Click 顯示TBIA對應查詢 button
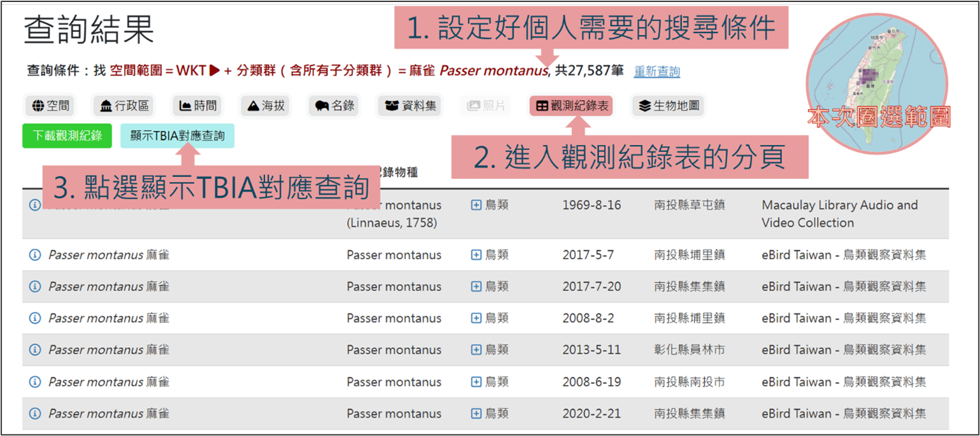 coord(178,136)
